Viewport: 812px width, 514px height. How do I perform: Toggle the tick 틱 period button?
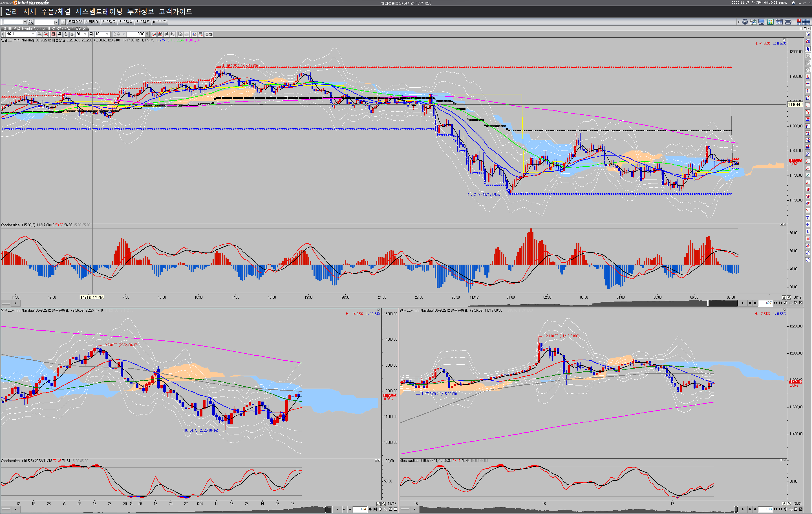click(91, 34)
